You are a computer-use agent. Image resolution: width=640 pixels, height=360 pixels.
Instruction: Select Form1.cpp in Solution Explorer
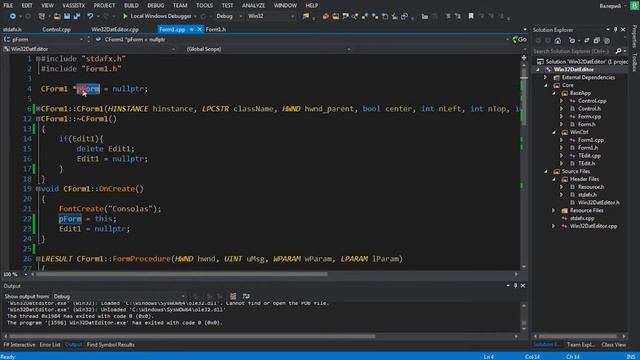tap(591, 140)
